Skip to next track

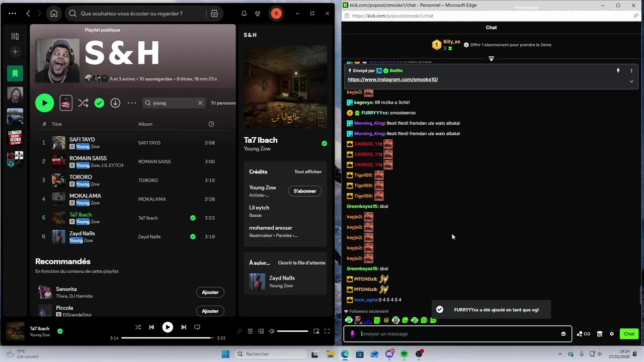[184, 327]
